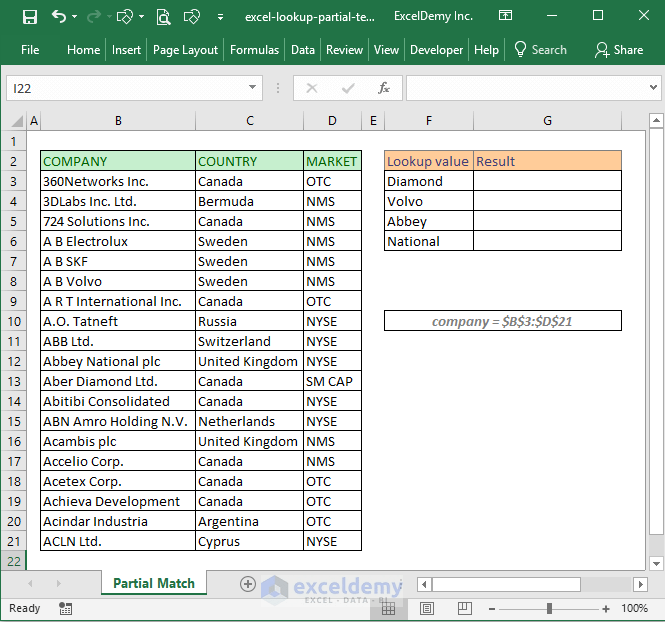The width and height of the screenshot is (665, 622).
Task: Switch to Page Layout view icon
Action: [x=427, y=608]
